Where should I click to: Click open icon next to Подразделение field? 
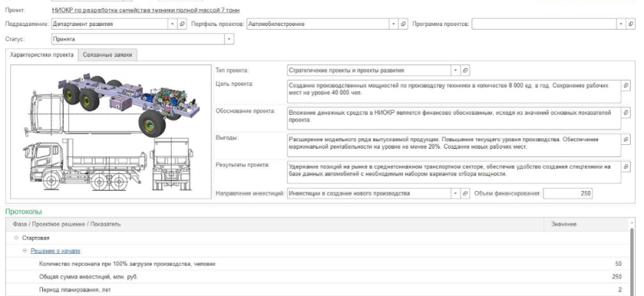tap(182, 24)
